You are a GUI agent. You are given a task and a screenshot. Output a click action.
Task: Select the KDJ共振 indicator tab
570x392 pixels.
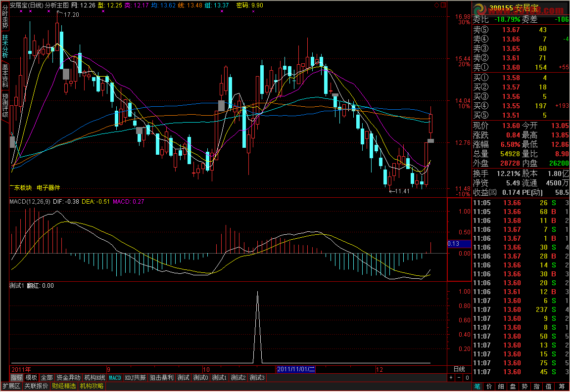135,378
